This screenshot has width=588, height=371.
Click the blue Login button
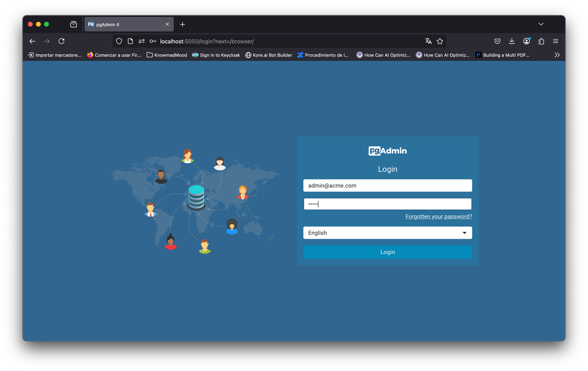[387, 252]
